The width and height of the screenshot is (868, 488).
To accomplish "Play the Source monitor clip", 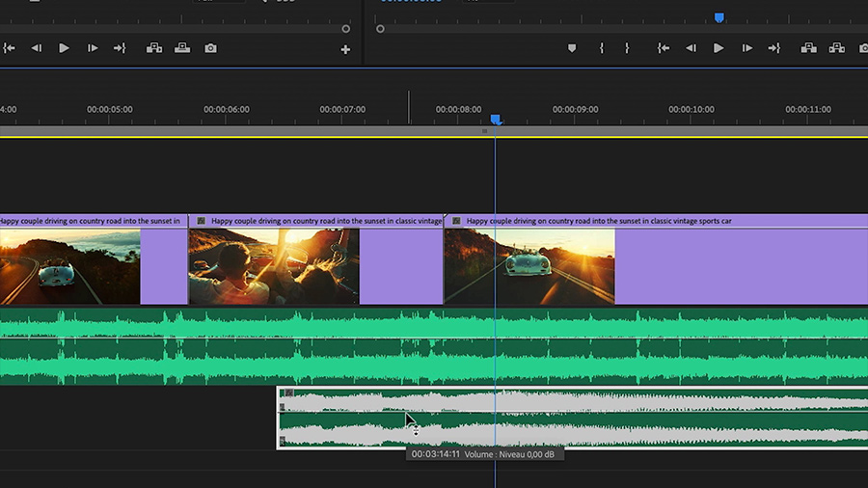I will (64, 48).
